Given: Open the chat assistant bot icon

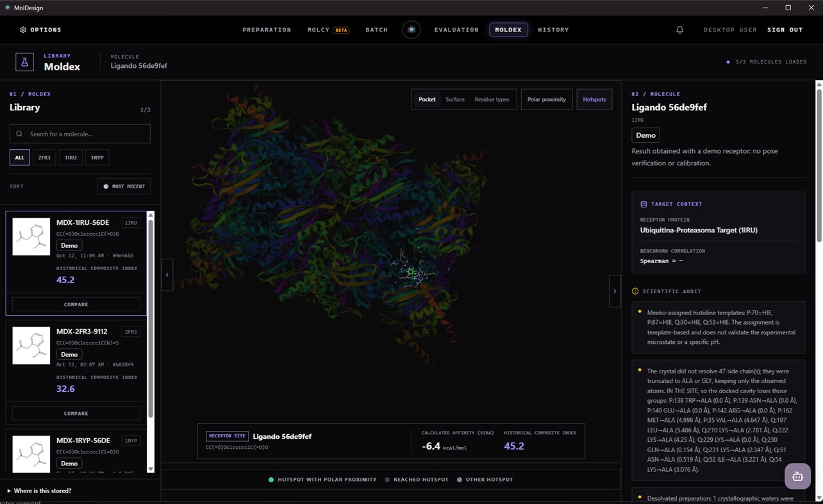Looking at the screenshot, I should click(798, 476).
